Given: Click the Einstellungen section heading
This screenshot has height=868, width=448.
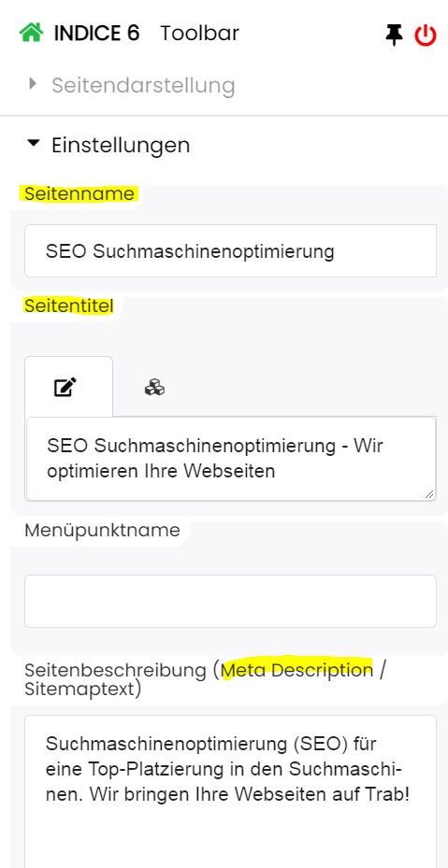Looking at the screenshot, I should [x=121, y=145].
